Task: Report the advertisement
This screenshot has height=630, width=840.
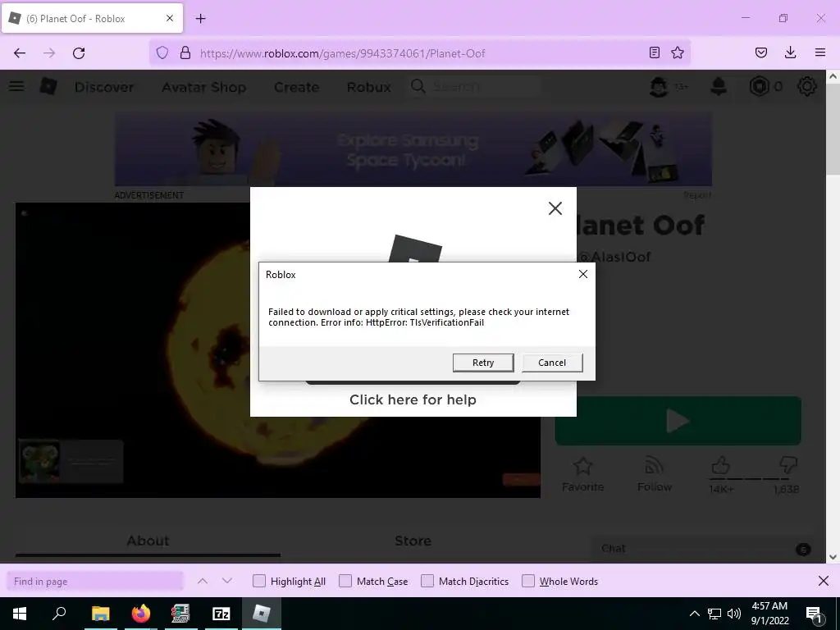Action: pyautogui.click(x=697, y=195)
